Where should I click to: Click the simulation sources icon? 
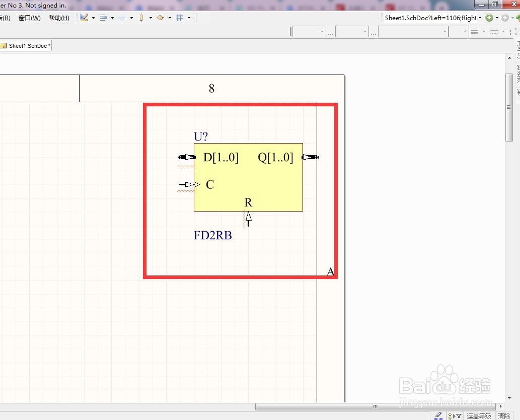pos(160,18)
